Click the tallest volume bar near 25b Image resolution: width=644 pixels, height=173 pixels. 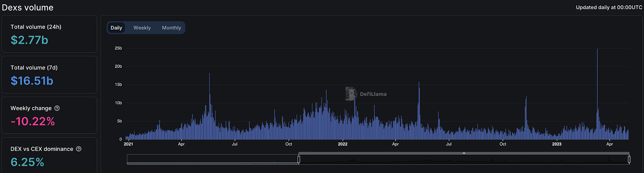tap(597, 94)
